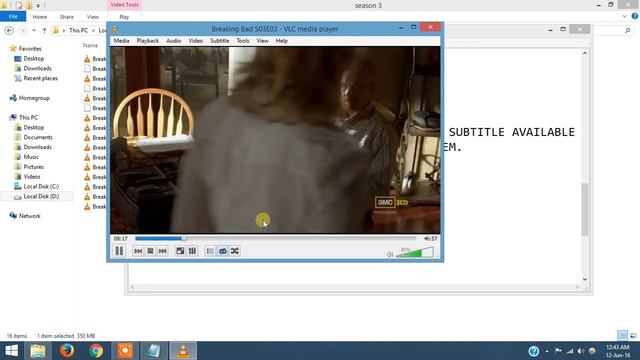Expand the Explorer ribbon chevron

coord(624,16)
